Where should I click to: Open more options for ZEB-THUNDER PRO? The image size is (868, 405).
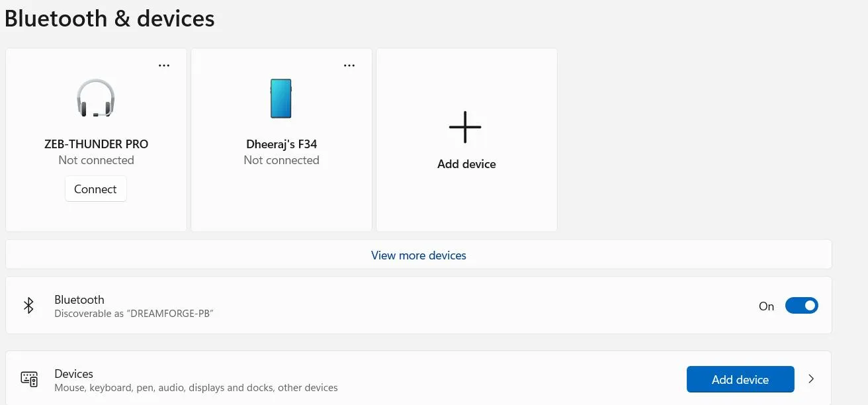[x=164, y=66]
